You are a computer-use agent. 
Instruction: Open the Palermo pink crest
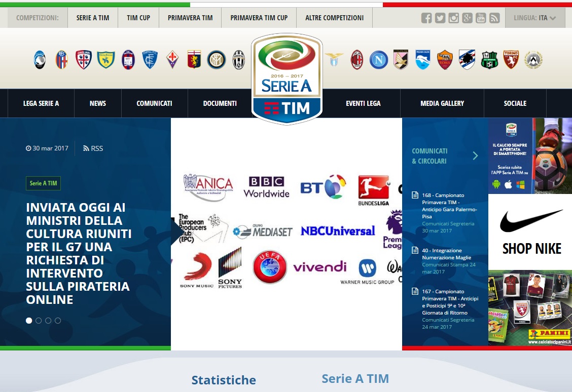click(x=401, y=60)
